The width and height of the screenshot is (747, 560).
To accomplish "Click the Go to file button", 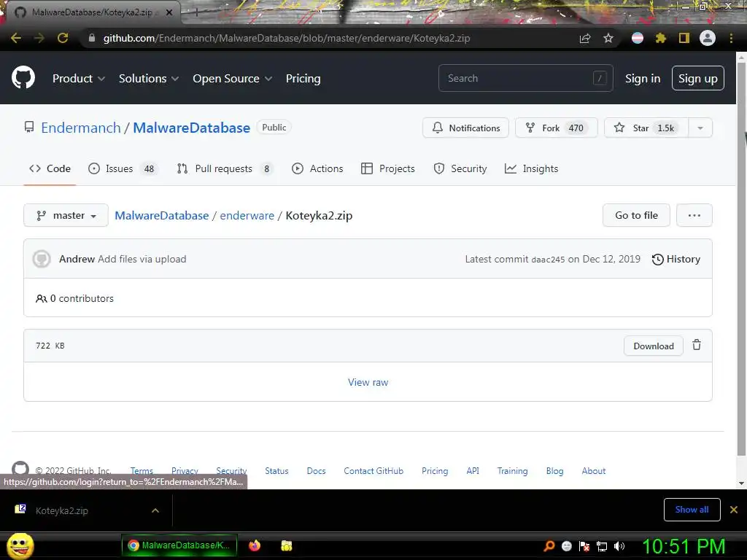I will pyautogui.click(x=636, y=215).
